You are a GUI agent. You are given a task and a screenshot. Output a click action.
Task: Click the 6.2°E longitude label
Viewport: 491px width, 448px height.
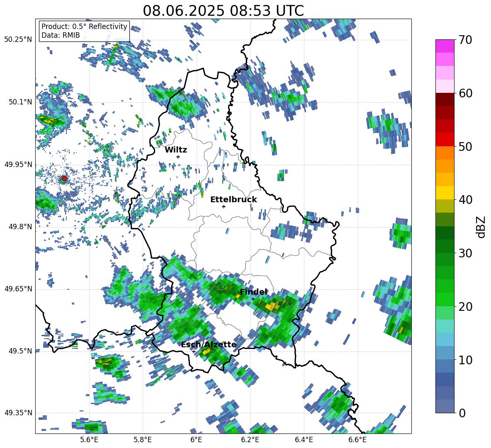click(250, 440)
